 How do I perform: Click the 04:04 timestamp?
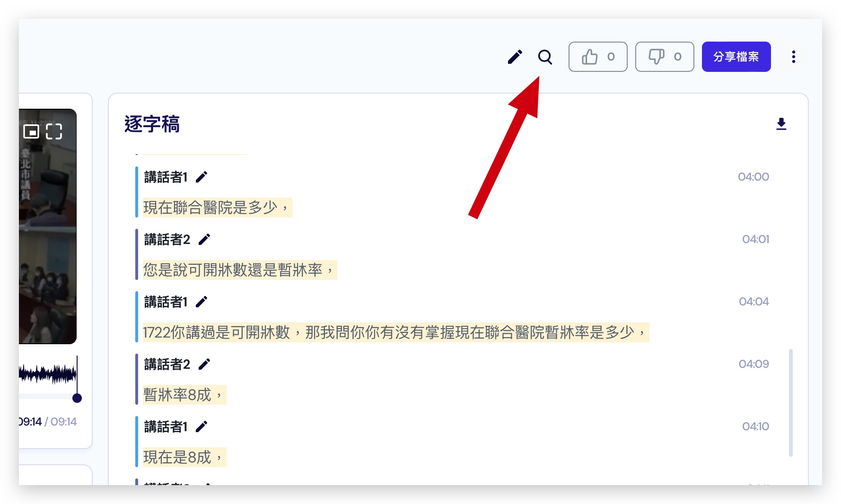[x=753, y=302]
